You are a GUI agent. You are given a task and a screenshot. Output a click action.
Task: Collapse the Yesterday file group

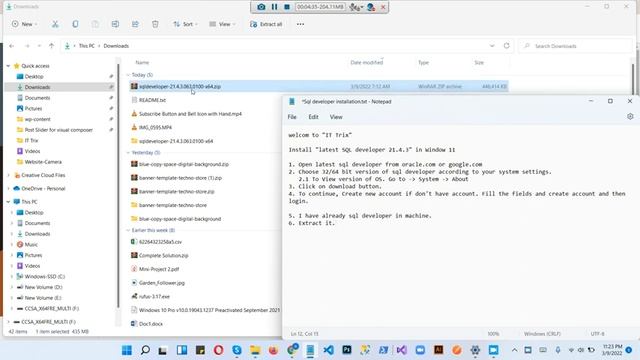pyautogui.click(x=128, y=153)
